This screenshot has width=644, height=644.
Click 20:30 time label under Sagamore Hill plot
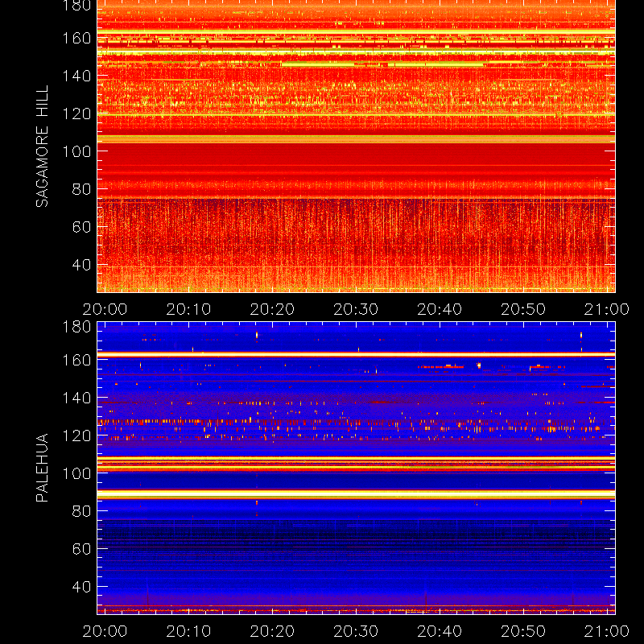[x=356, y=309]
